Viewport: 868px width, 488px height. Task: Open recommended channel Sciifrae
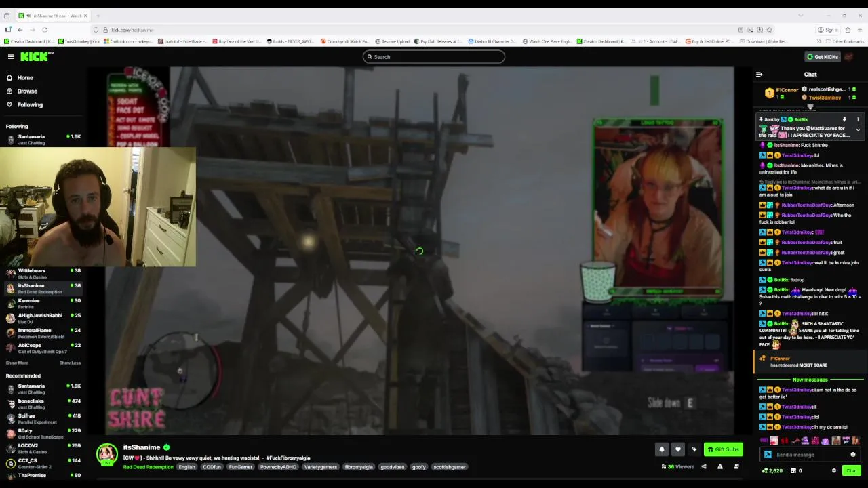43,419
